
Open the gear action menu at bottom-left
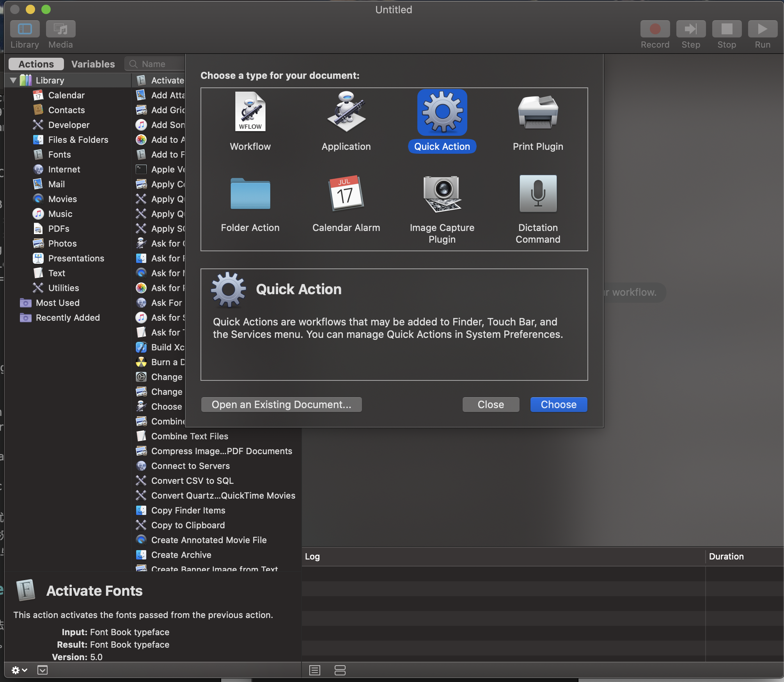click(19, 670)
